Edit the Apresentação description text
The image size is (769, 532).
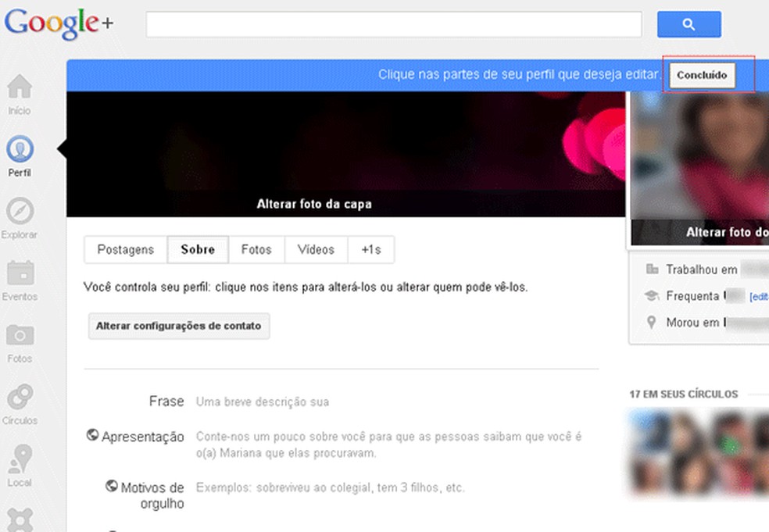389,445
